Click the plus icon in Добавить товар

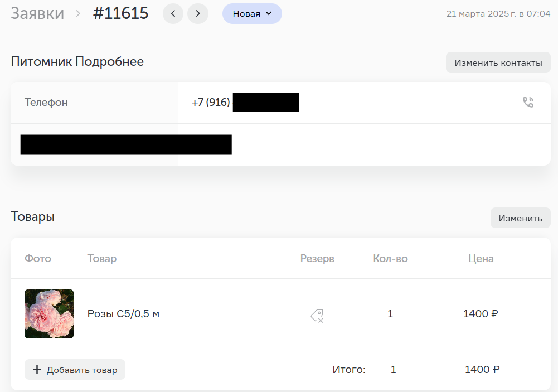click(x=37, y=370)
